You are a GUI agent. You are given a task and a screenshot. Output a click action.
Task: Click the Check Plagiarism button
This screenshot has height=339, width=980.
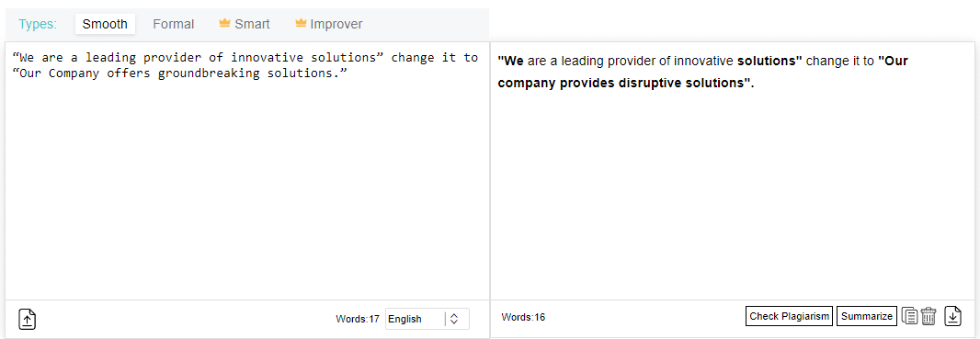(790, 316)
